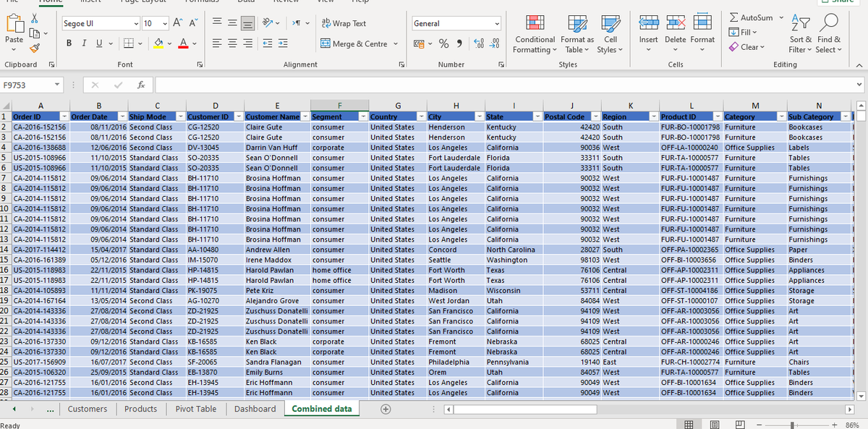Open font colour dropdown arrow

195,45
